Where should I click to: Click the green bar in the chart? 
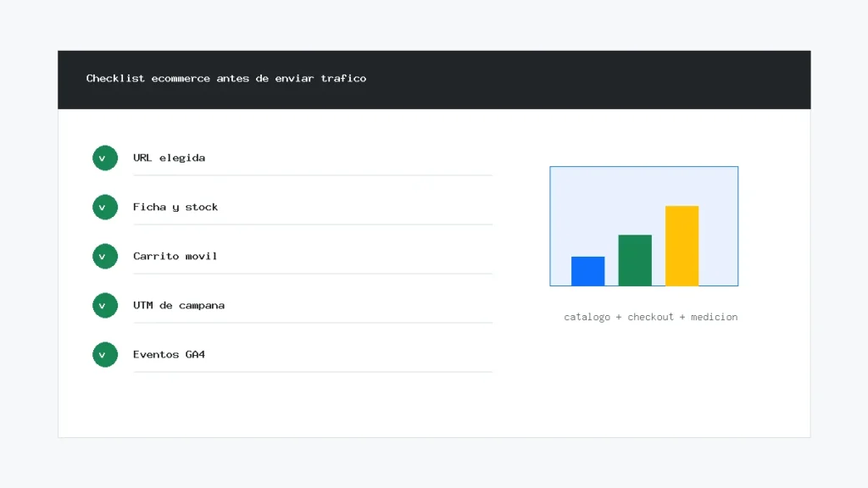tap(635, 260)
